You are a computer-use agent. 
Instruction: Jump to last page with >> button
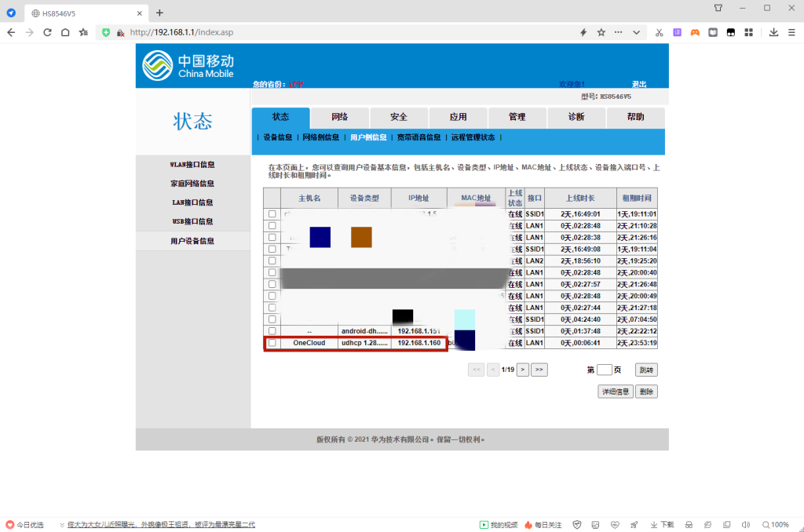point(539,369)
